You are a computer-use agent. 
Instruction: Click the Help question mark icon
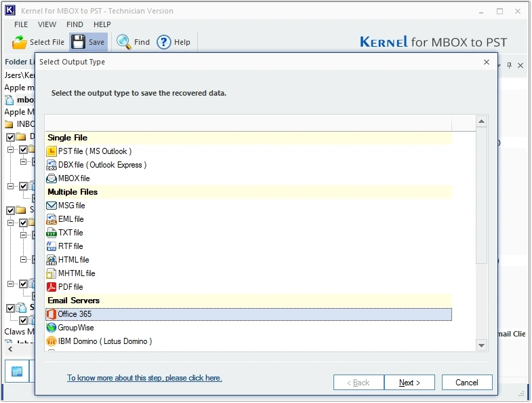coord(164,42)
